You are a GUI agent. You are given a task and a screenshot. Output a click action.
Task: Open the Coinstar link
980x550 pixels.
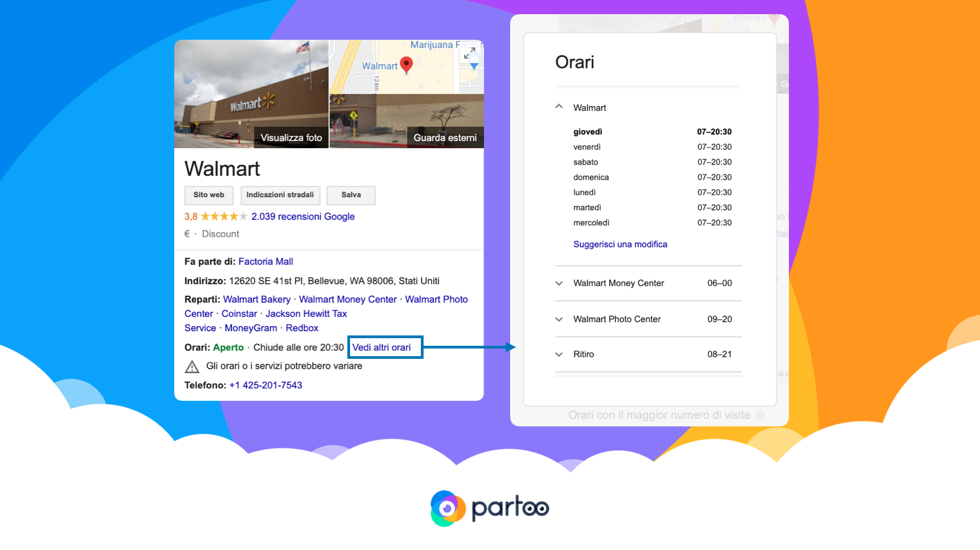239,314
